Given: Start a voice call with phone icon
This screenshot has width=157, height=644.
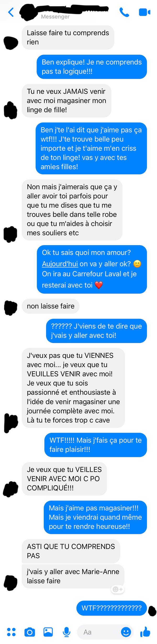Looking at the screenshot, I should click(124, 12).
